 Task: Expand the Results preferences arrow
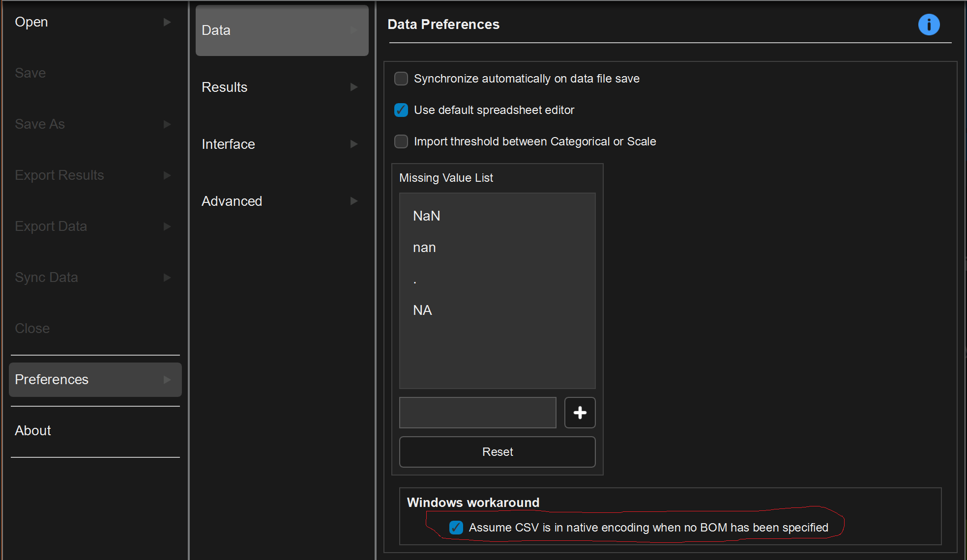click(x=353, y=87)
